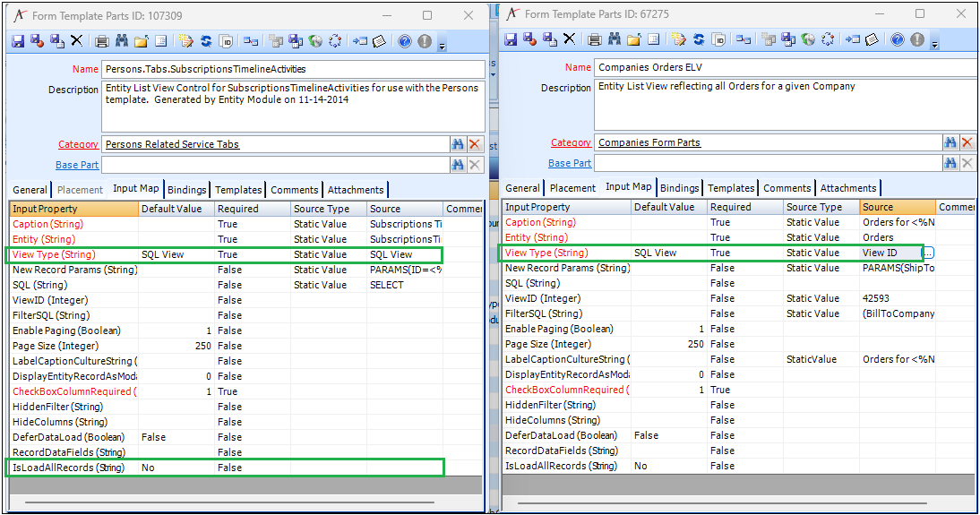980x515 pixels.
Task: Click the globe icon in window 67275 toolbar
Action: tap(808, 40)
